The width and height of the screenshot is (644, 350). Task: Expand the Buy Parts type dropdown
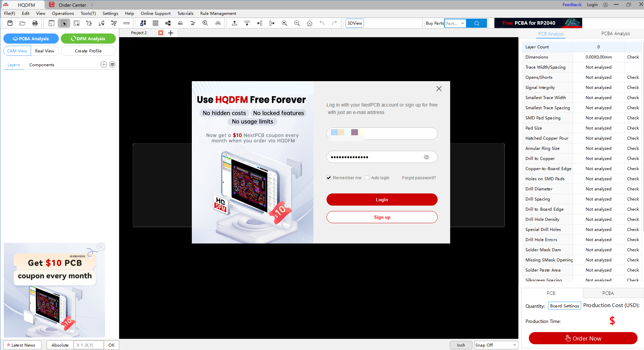click(x=462, y=23)
